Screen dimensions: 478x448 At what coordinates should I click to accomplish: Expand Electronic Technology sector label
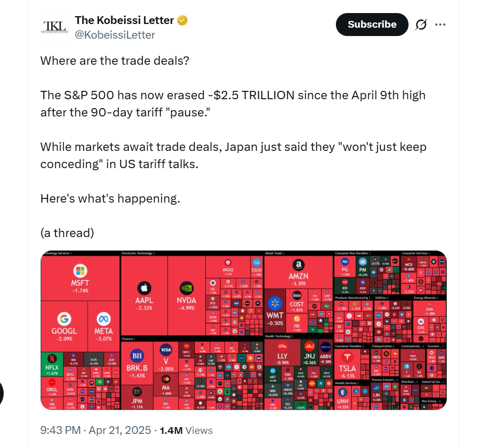138,253
